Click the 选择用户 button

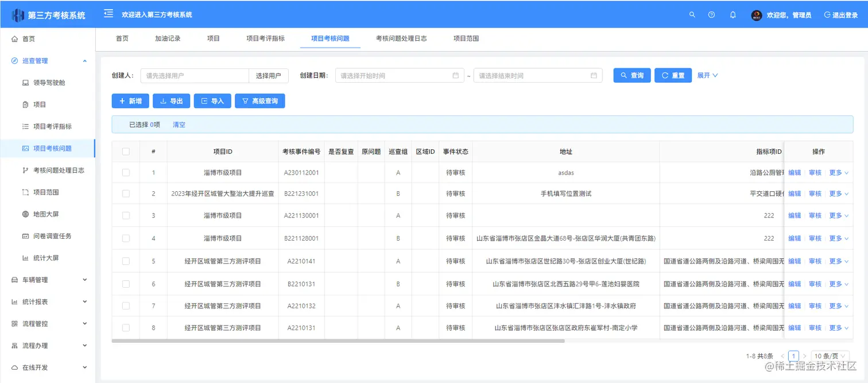(x=269, y=76)
